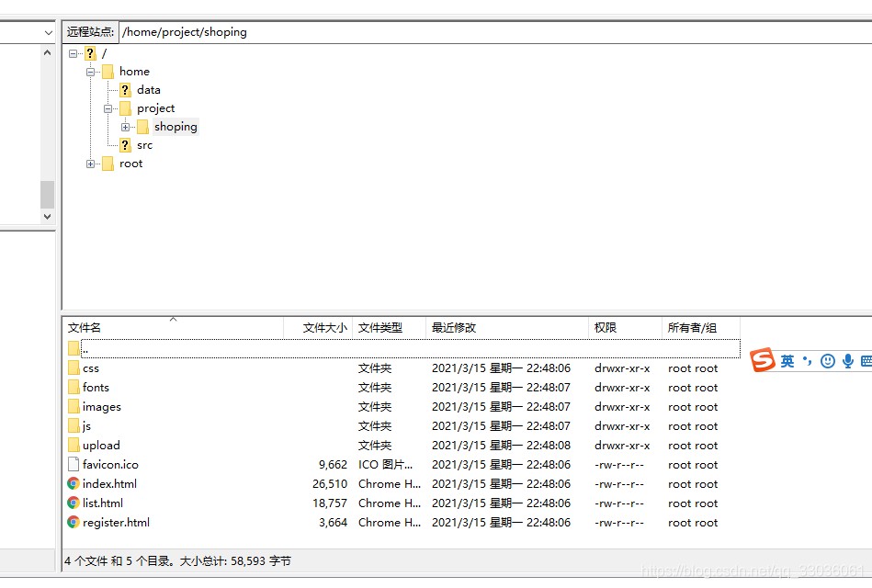The width and height of the screenshot is (872, 588).
Task: Expand the root folder node
Action: point(90,164)
